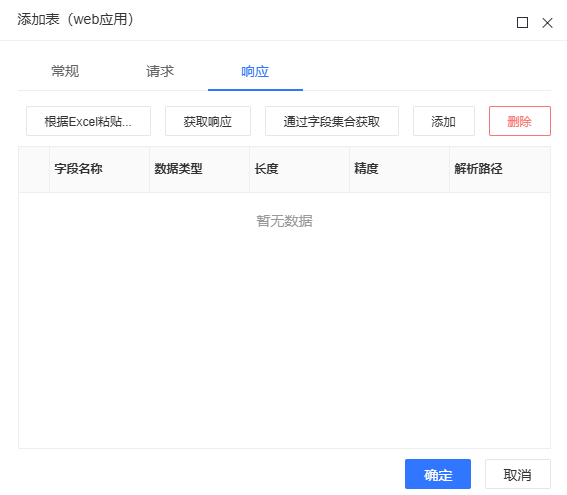Switch to the 常规 tab
The width and height of the screenshot is (567, 495).
pyautogui.click(x=65, y=71)
